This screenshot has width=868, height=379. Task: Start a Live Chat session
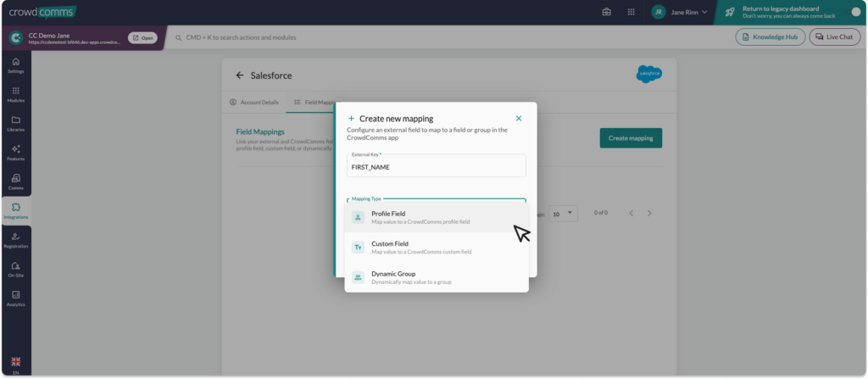tap(834, 37)
